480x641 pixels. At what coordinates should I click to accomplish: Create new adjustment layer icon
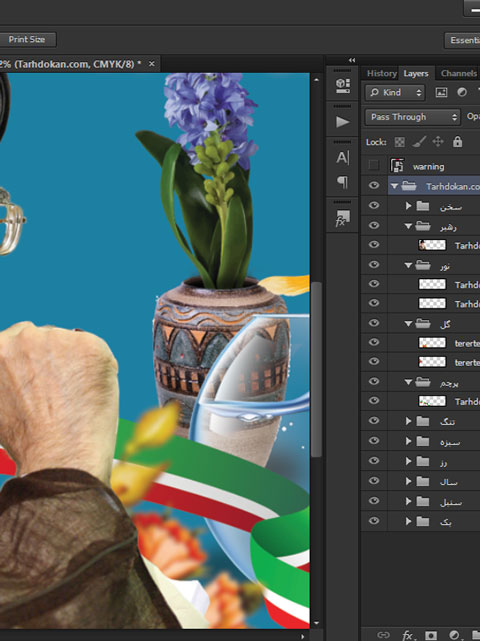pyautogui.click(x=454, y=635)
